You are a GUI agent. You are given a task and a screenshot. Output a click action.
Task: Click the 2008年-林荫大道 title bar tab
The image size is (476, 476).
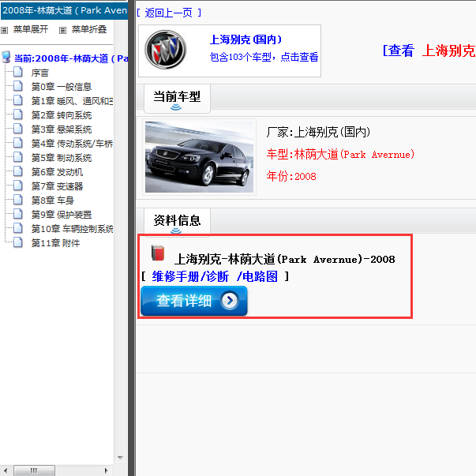(64, 10)
